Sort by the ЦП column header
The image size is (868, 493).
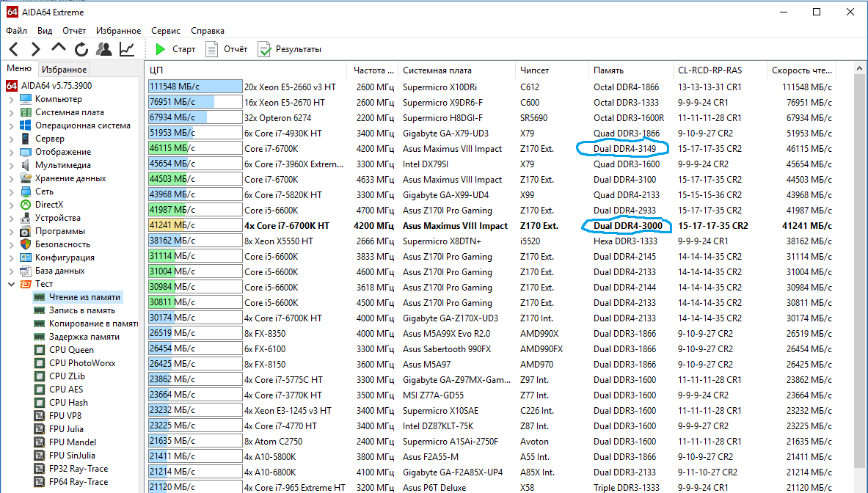tap(247, 70)
